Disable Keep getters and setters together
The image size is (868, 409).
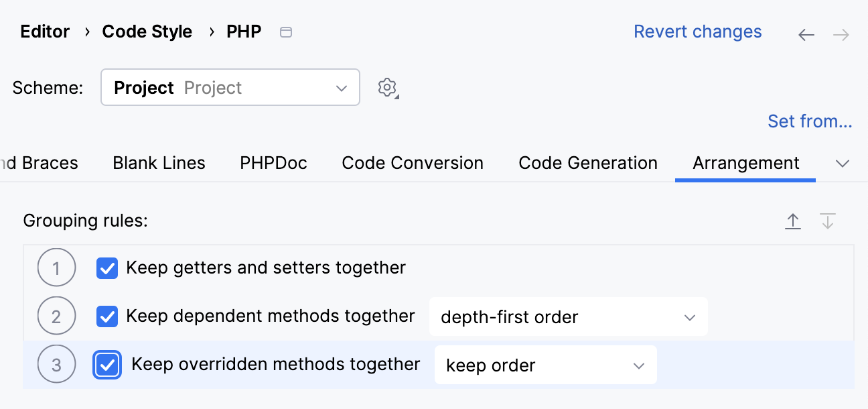[107, 268]
